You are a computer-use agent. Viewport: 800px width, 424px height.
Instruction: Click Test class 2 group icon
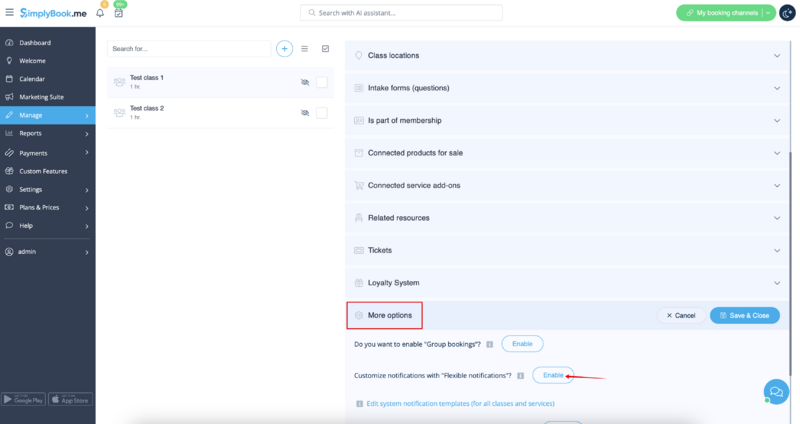point(119,112)
